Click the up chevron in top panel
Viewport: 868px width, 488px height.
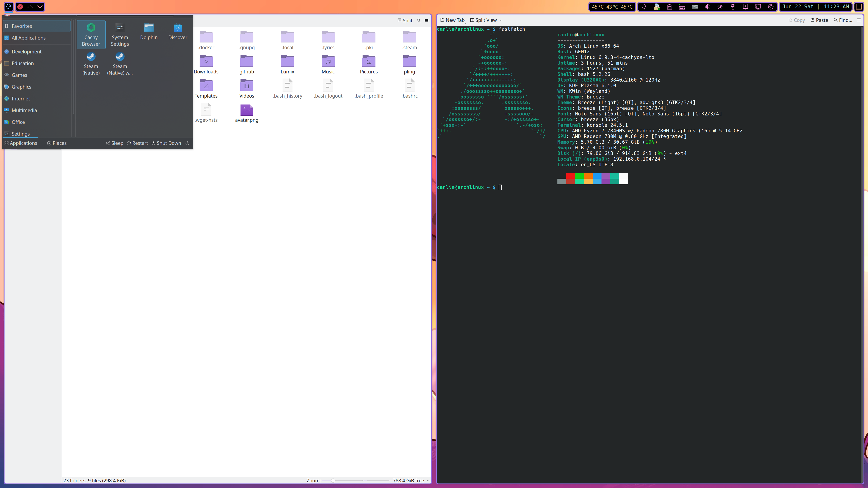(x=30, y=7)
